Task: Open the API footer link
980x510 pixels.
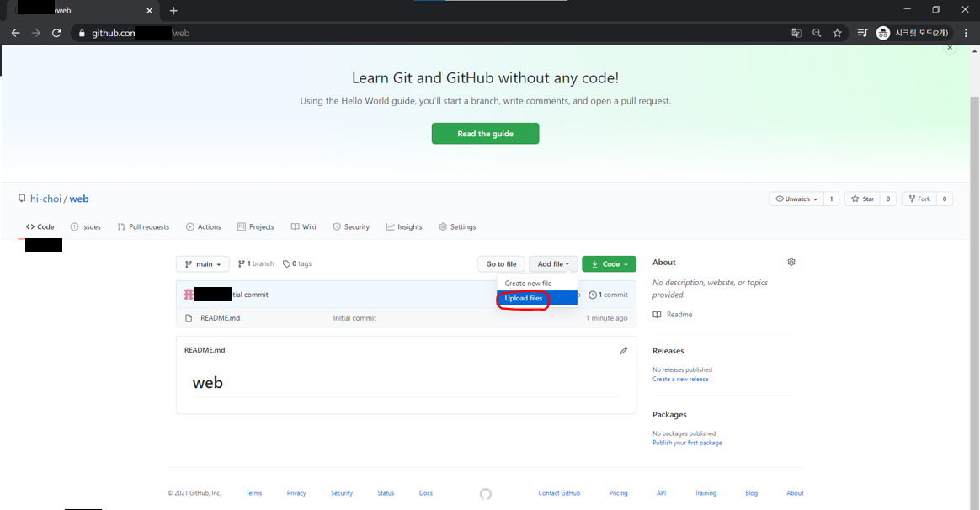Action: point(661,493)
